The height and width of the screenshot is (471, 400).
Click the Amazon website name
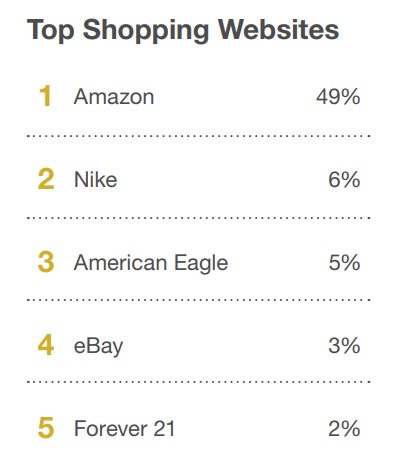pos(114,97)
